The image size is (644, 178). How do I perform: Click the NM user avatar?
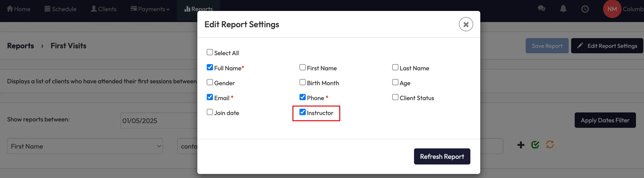pyautogui.click(x=612, y=9)
